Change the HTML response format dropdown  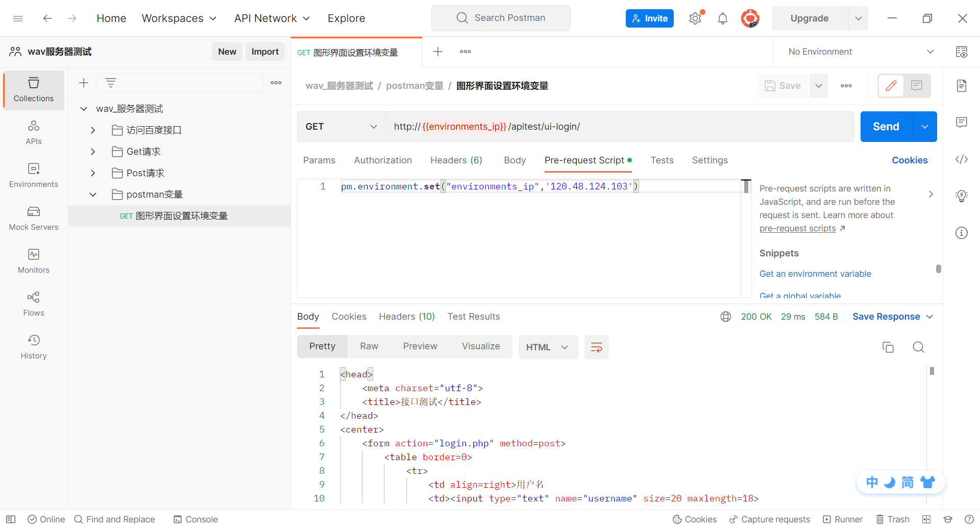pos(548,347)
